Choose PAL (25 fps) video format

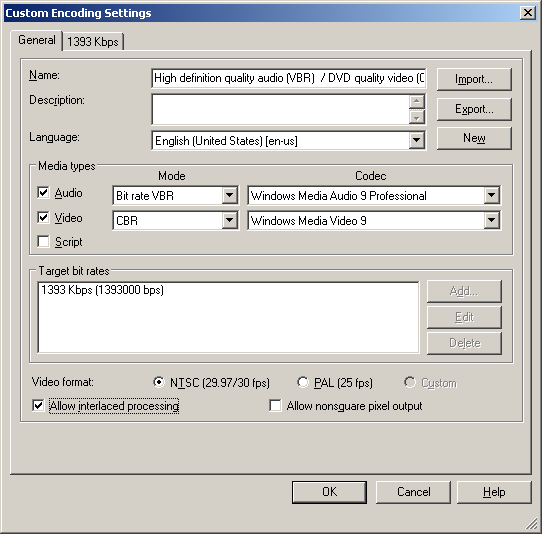tap(302, 382)
